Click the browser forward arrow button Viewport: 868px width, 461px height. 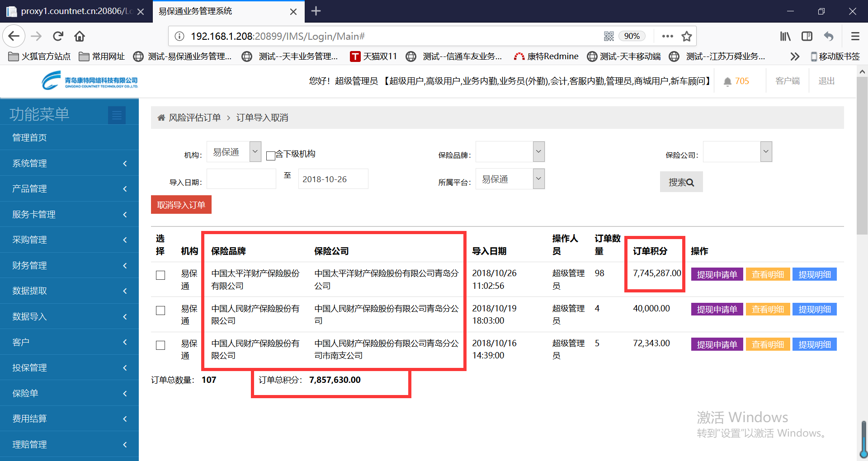(36, 36)
